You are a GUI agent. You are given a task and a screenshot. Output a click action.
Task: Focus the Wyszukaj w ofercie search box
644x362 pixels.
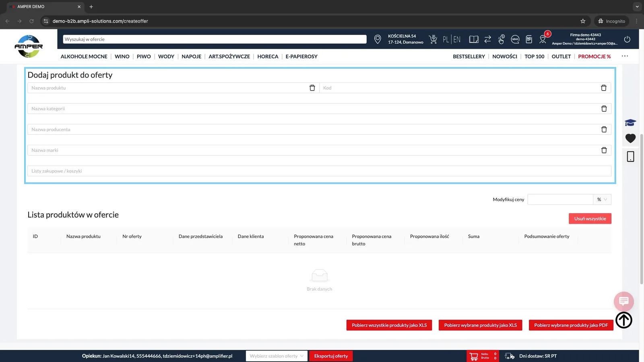pos(215,39)
